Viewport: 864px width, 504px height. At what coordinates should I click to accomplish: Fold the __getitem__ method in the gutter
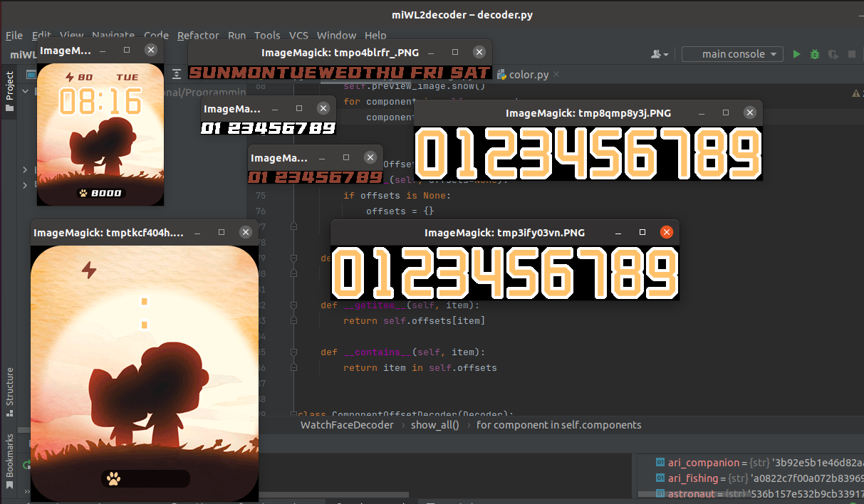pyautogui.click(x=293, y=305)
